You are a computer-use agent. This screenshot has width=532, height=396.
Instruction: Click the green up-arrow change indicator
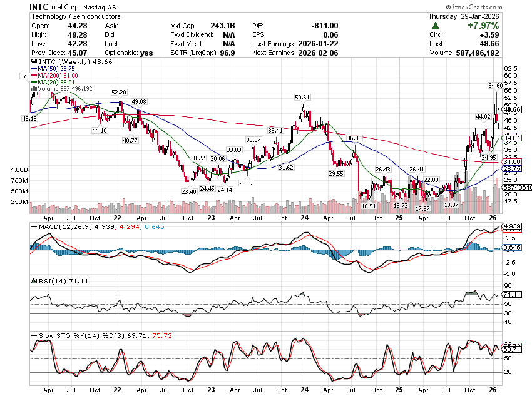(434, 26)
